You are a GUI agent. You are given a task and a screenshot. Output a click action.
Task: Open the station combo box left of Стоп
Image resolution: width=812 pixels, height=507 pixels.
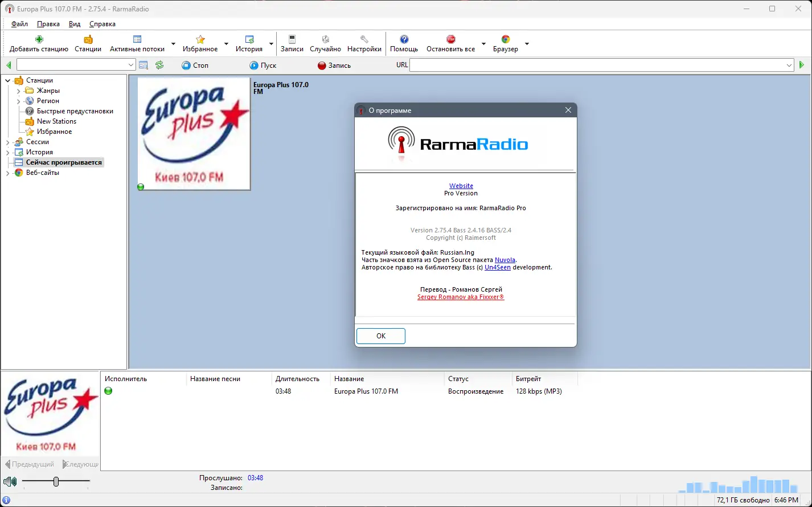[76, 66]
